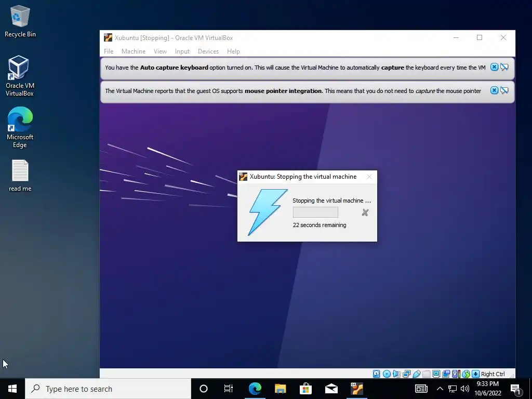
Task: Launch Edge from the taskbar
Action: [255, 389]
